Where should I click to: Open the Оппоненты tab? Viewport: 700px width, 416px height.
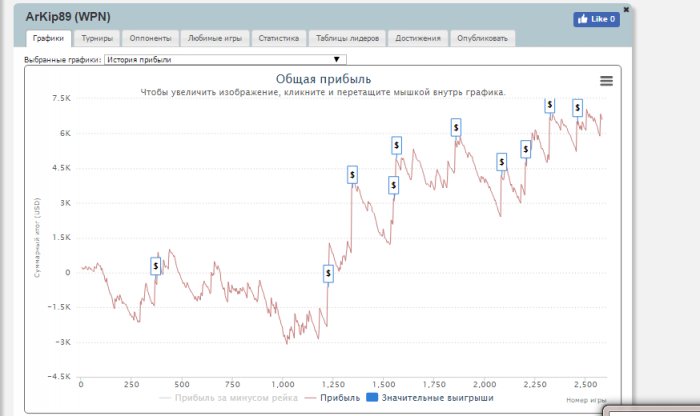tap(150, 38)
